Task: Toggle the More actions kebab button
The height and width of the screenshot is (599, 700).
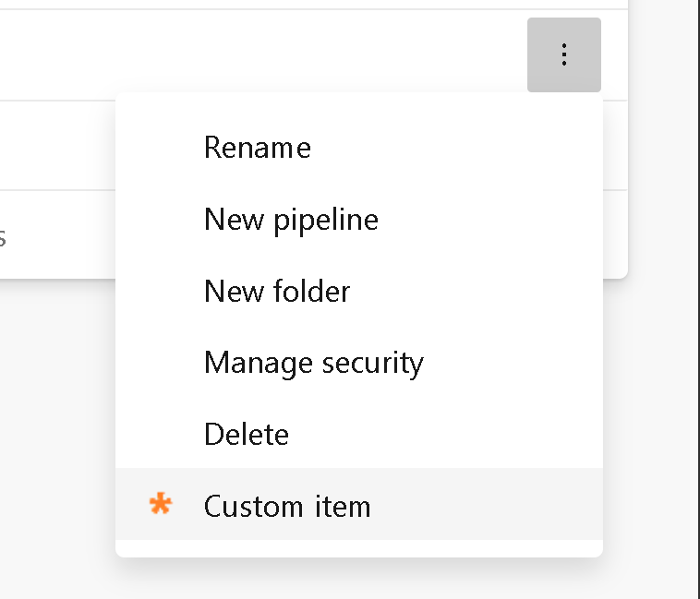Action: coord(563,55)
